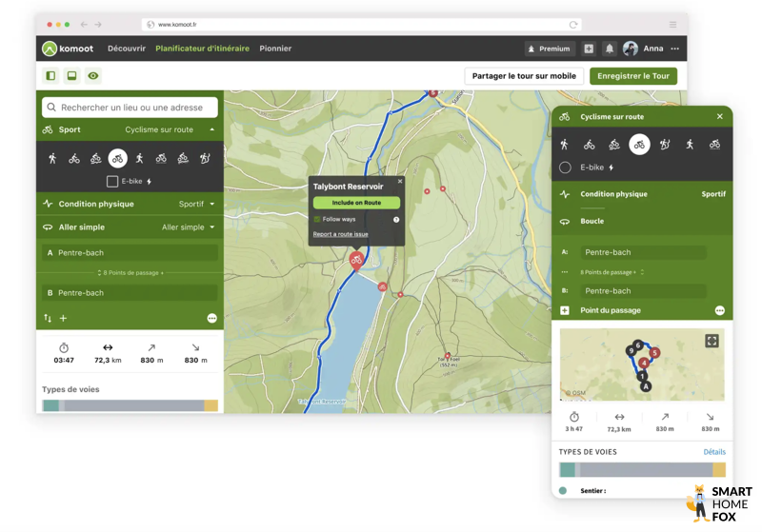Select the mountain biking icon next to running icon in left panel
The width and height of the screenshot is (762, 532).
click(161, 158)
